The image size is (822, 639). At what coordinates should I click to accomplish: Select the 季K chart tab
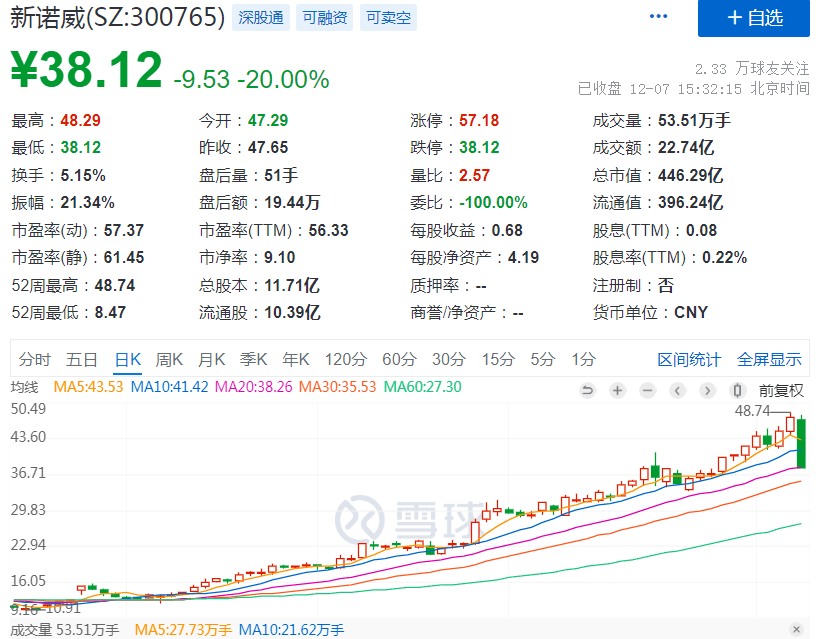(254, 360)
